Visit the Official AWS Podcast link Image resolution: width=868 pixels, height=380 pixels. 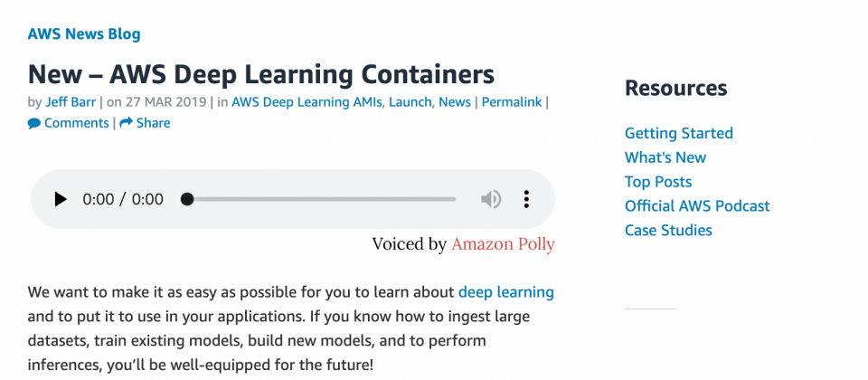(697, 206)
